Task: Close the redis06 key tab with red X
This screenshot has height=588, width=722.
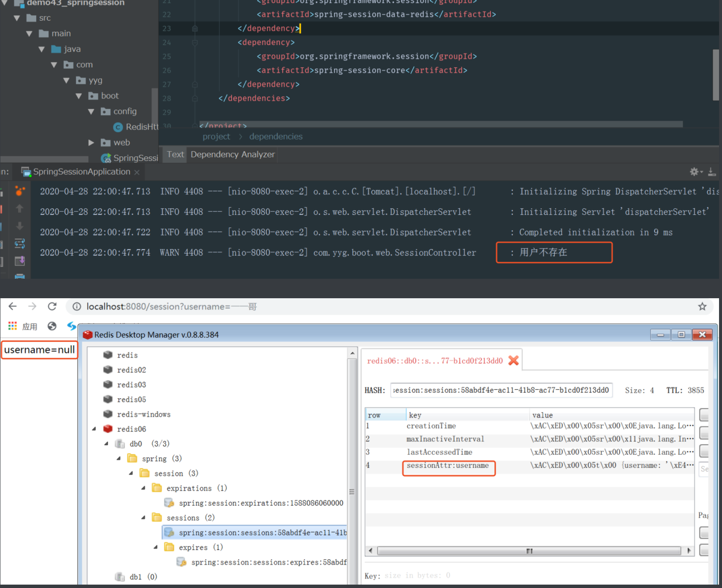Action: pos(514,361)
